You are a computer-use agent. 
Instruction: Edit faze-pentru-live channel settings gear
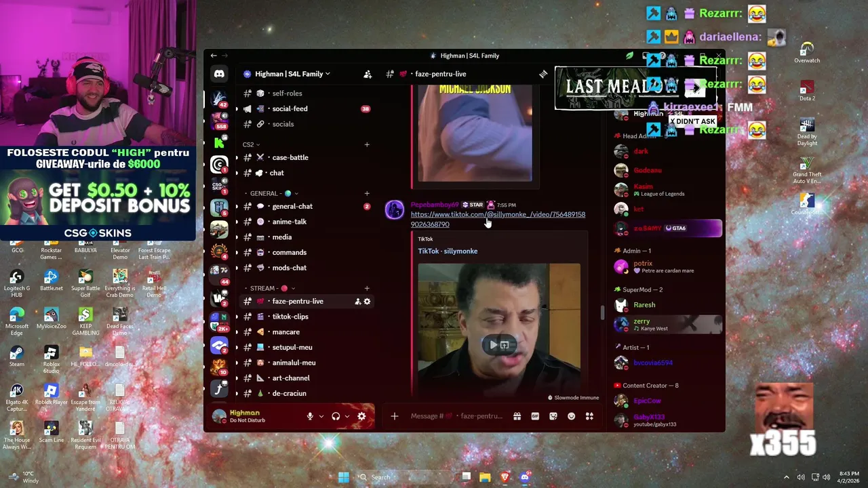tap(367, 301)
